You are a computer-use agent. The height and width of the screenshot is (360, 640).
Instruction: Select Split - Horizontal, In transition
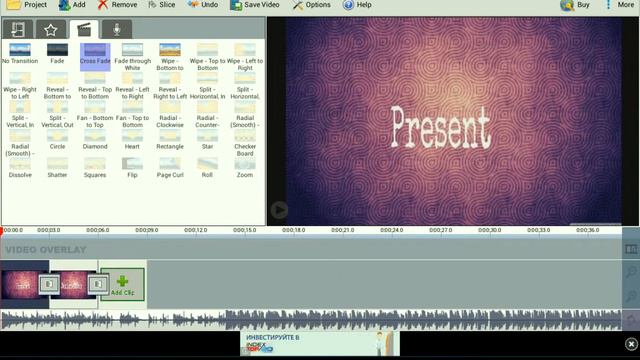coord(207,86)
